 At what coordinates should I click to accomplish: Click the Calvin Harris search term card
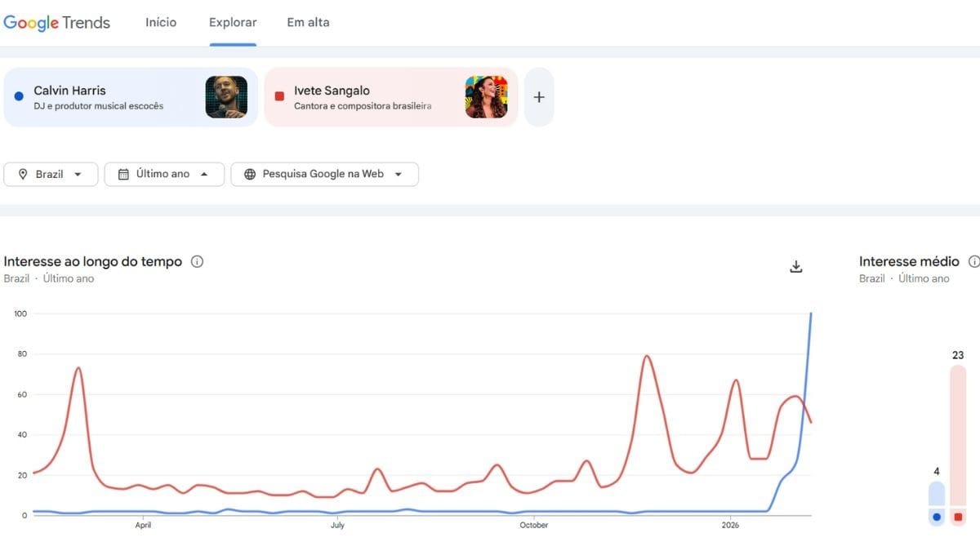point(131,97)
